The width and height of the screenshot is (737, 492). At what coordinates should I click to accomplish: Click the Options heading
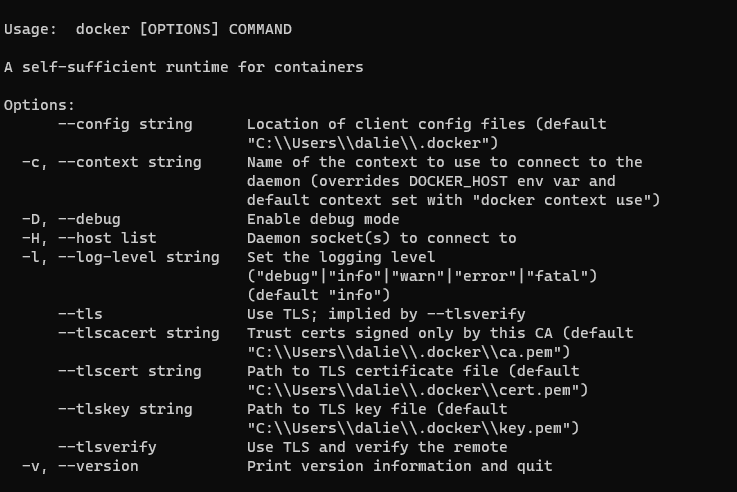tap(39, 105)
